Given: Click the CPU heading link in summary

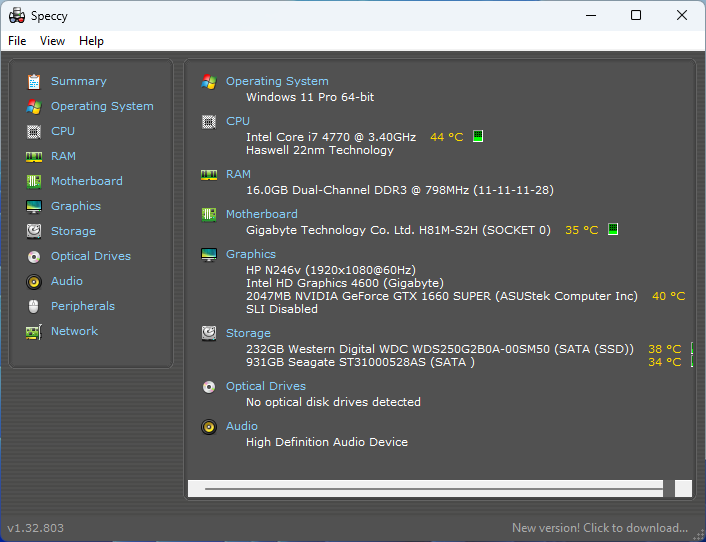Looking at the screenshot, I should coord(238,122).
